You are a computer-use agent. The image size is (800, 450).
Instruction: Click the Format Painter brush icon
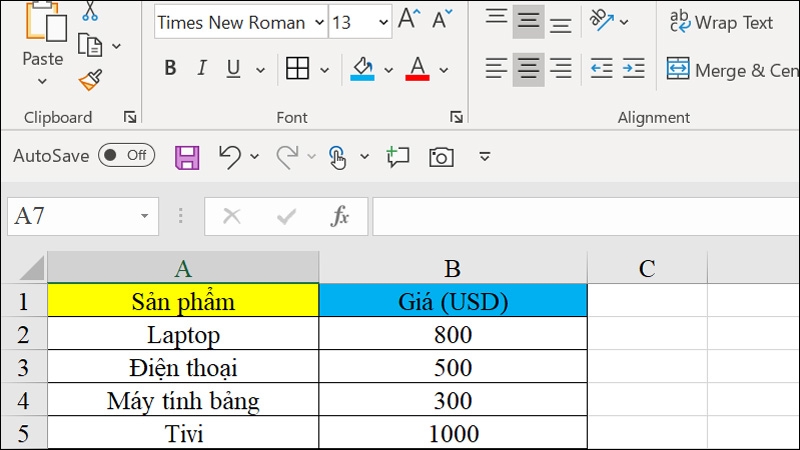point(90,80)
